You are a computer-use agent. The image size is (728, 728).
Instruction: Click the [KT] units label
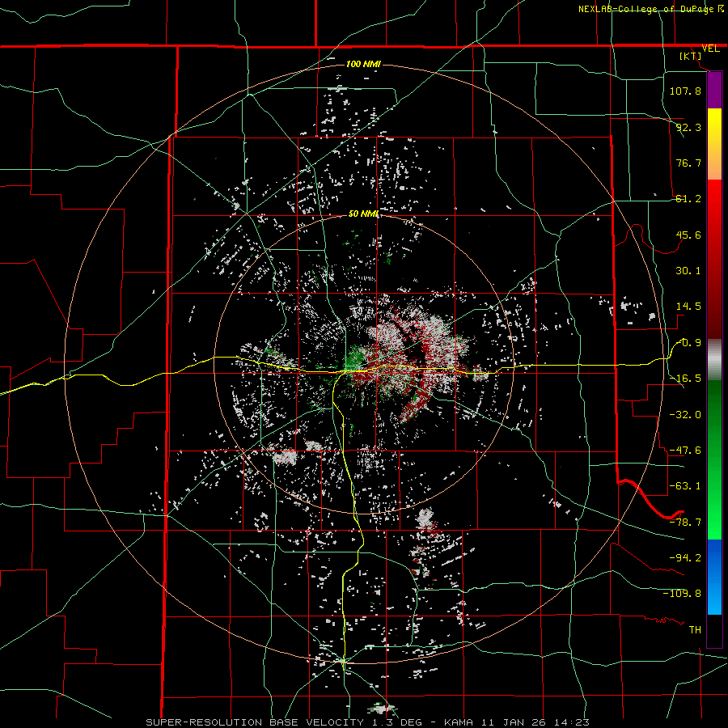(691, 56)
